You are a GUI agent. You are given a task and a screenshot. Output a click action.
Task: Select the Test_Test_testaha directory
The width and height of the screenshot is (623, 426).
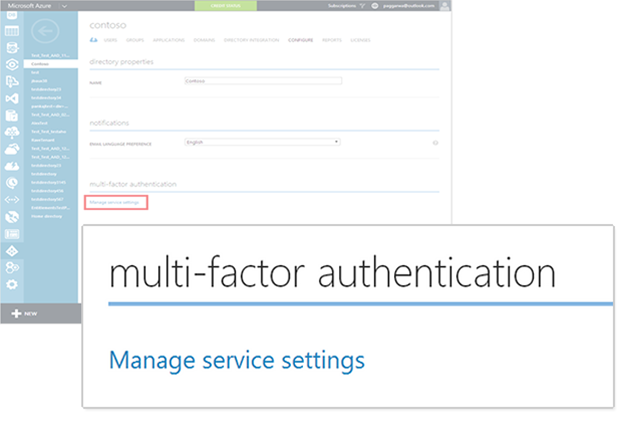(50, 132)
